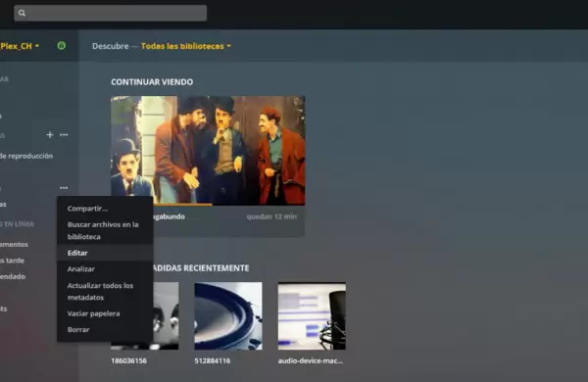Open the 512884116 speaker thumbnail
588x382 pixels.
coord(228,316)
